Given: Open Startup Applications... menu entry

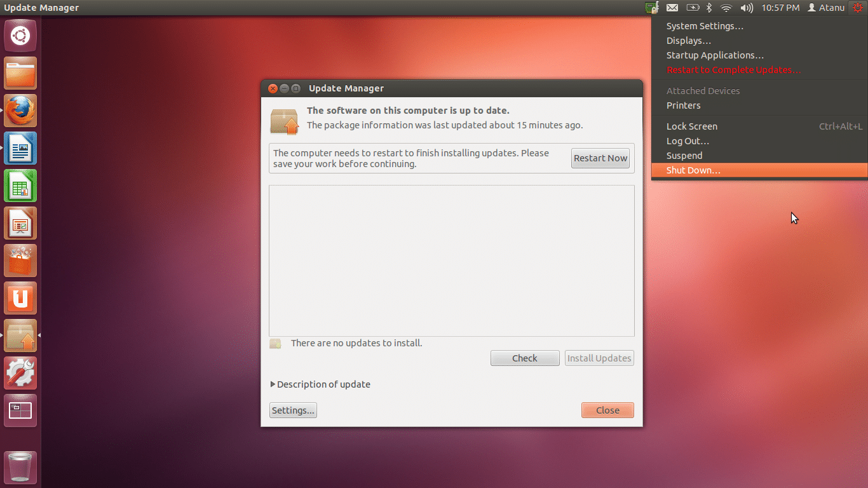Looking at the screenshot, I should tap(759, 55).
